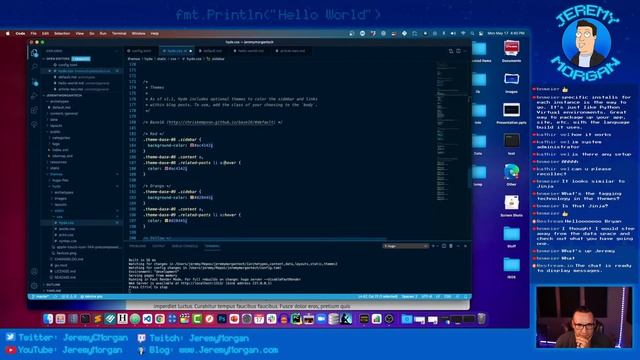This screenshot has width=640, height=360.
Task: Open Run and Debug view
Action: (34, 96)
